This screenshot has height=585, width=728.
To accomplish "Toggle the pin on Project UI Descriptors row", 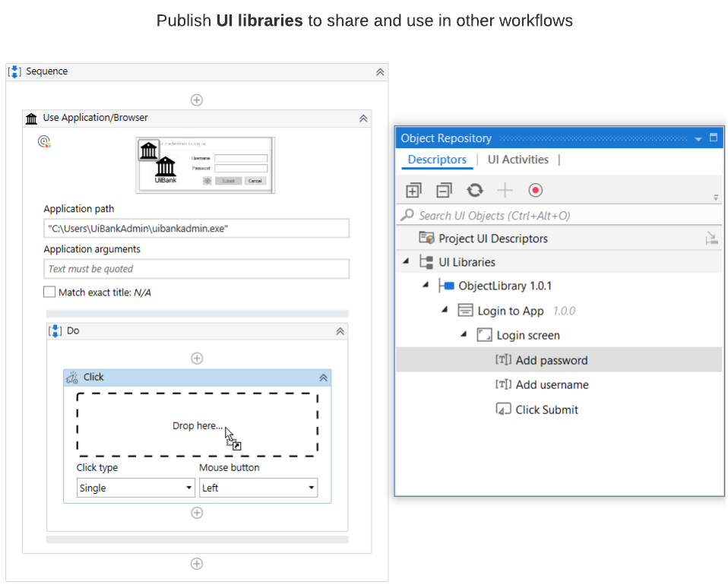I will tap(712, 238).
